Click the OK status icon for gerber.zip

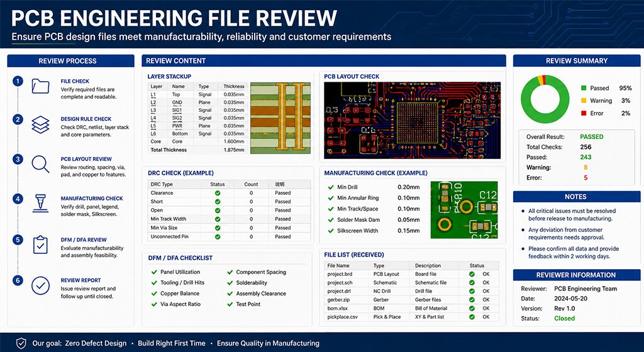472,300
